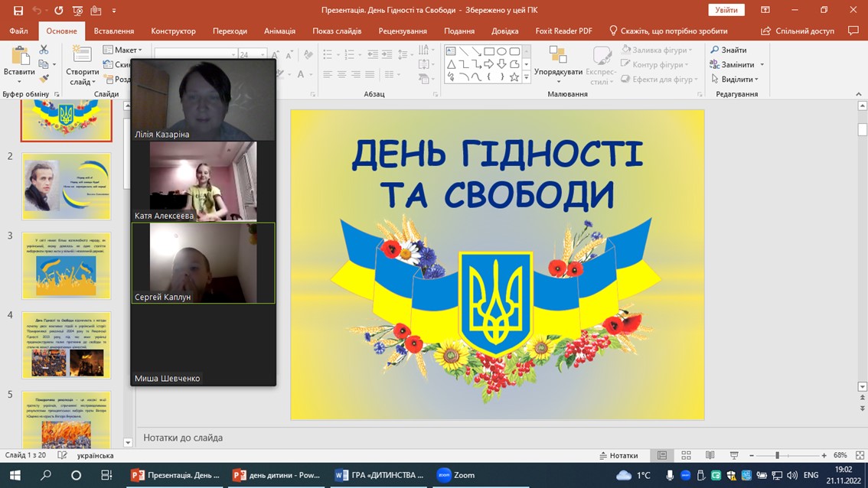Select slide 3 thumbnail
Screen dimensions: 868x488
(67, 265)
